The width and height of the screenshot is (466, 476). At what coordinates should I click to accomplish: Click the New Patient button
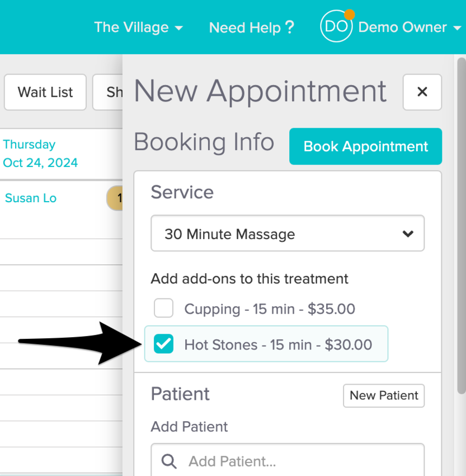point(384,395)
